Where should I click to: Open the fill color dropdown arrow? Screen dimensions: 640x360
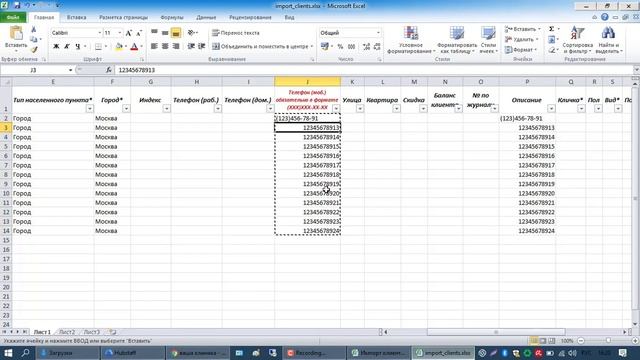(x=126, y=47)
